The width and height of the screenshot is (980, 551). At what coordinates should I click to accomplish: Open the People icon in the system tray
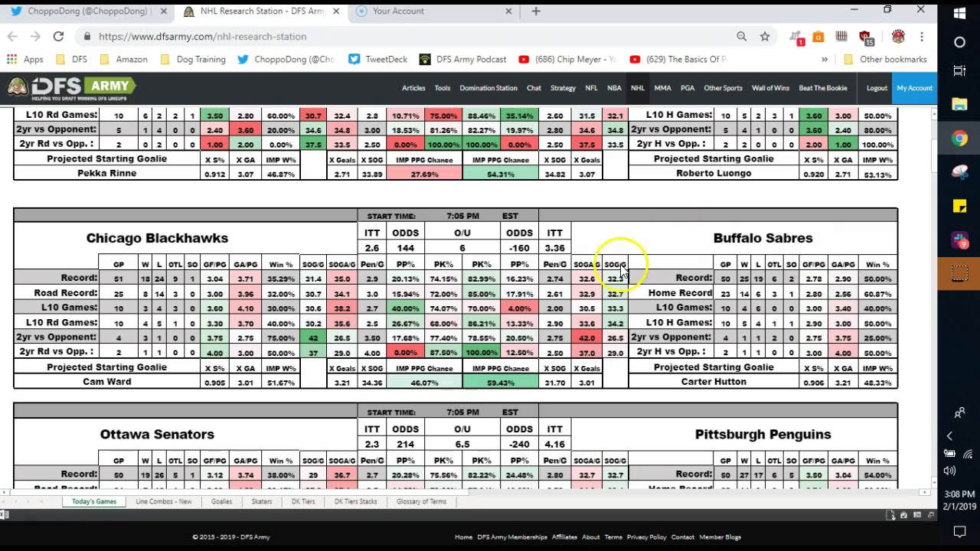click(959, 413)
